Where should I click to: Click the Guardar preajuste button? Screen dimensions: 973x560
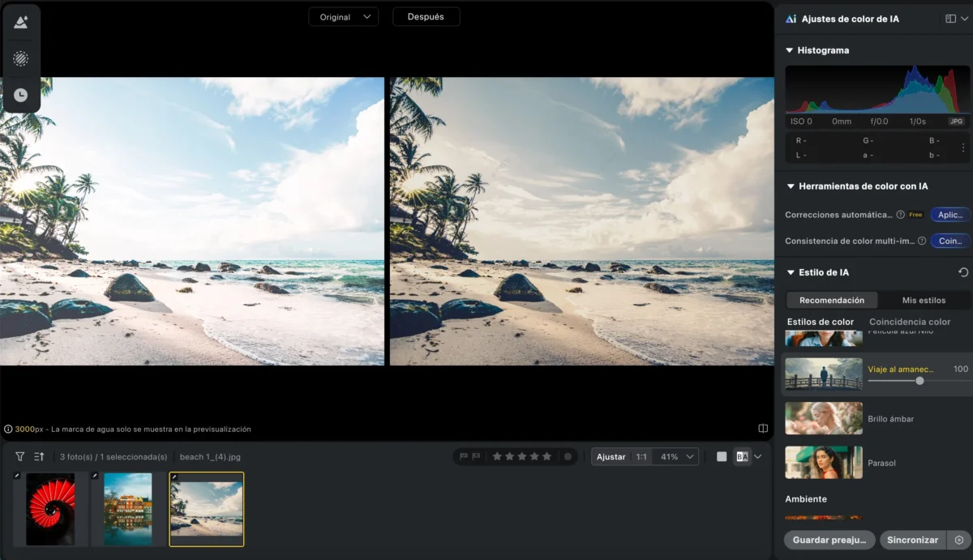829,540
